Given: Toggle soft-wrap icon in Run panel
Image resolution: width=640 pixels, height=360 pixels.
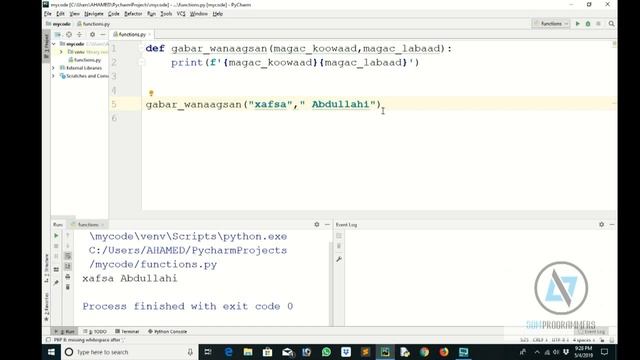Looking at the screenshot, I should 68,256.
